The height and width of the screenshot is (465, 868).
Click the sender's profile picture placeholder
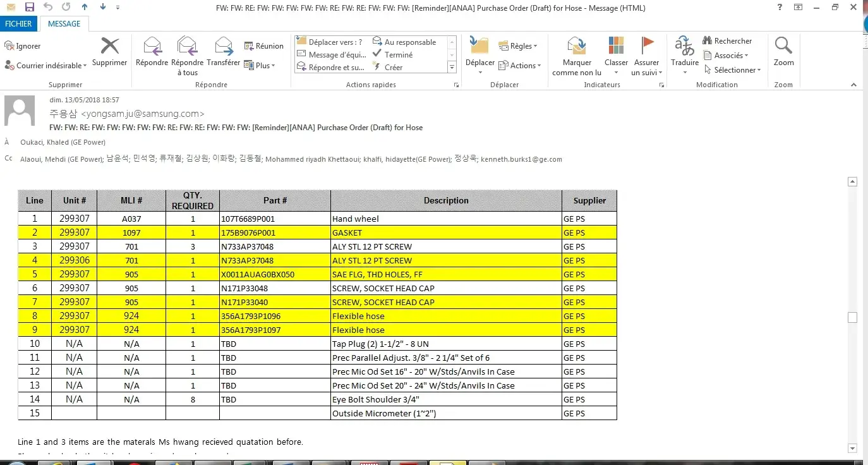pos(20,111)
